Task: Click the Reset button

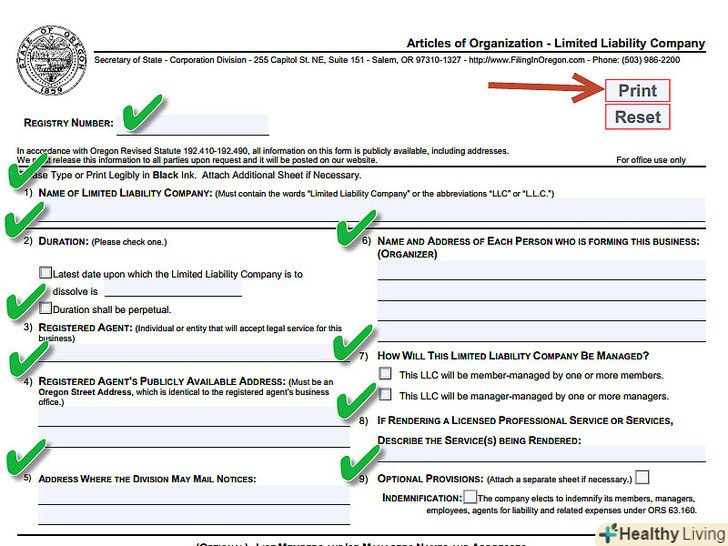Action: [637, 117]
